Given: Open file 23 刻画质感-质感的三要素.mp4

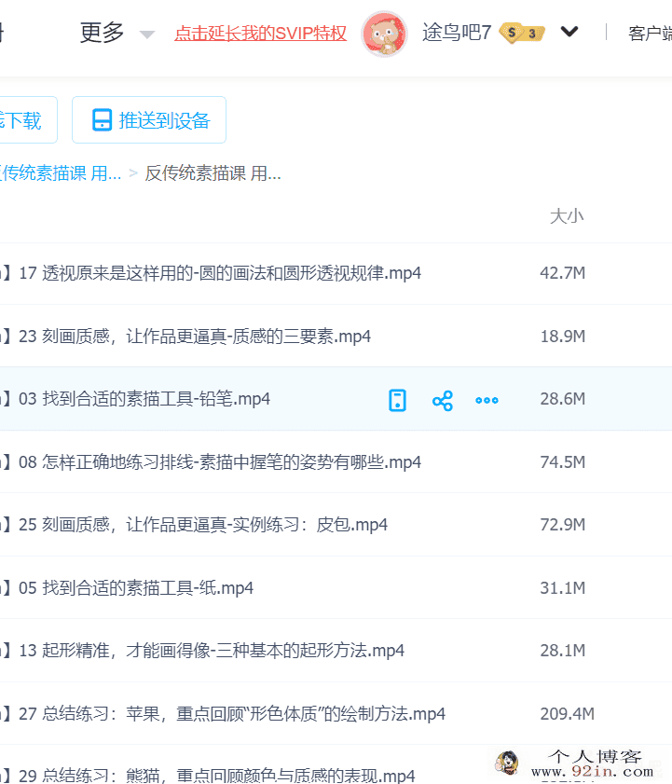Looking at the screenshot, I should point(195,336).
